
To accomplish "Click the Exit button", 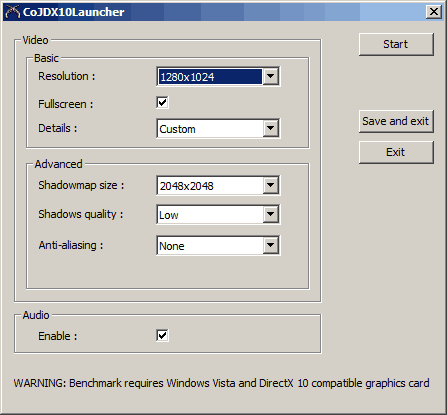I will [x=396, y=152].
